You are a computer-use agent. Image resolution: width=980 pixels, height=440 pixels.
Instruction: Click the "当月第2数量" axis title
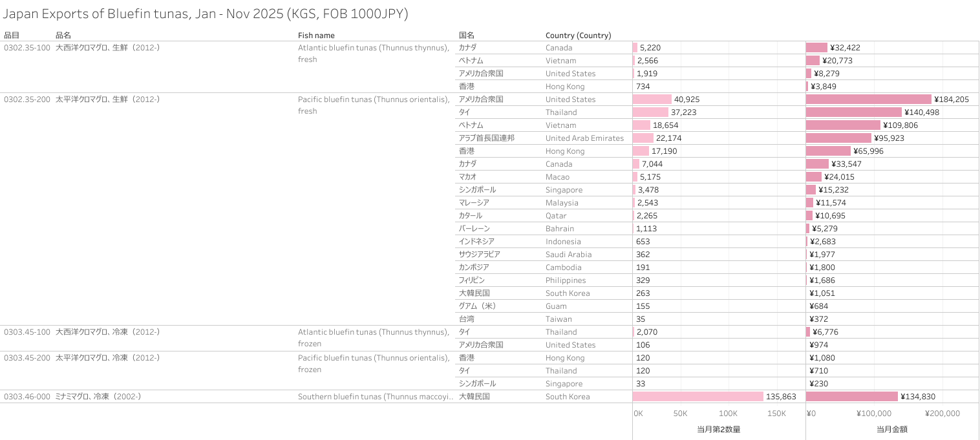click(718, 429)
